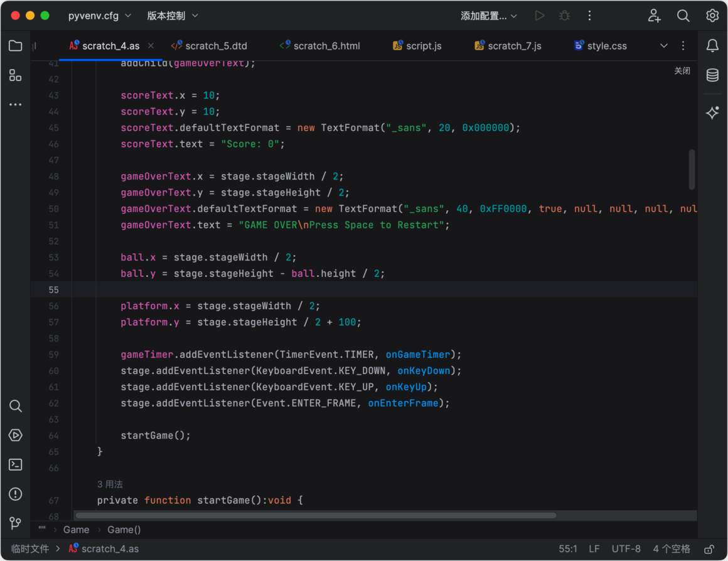The height and width of the screenshot is (561, 728).
Task: Open the Git version control tool window
Action: 15,523
